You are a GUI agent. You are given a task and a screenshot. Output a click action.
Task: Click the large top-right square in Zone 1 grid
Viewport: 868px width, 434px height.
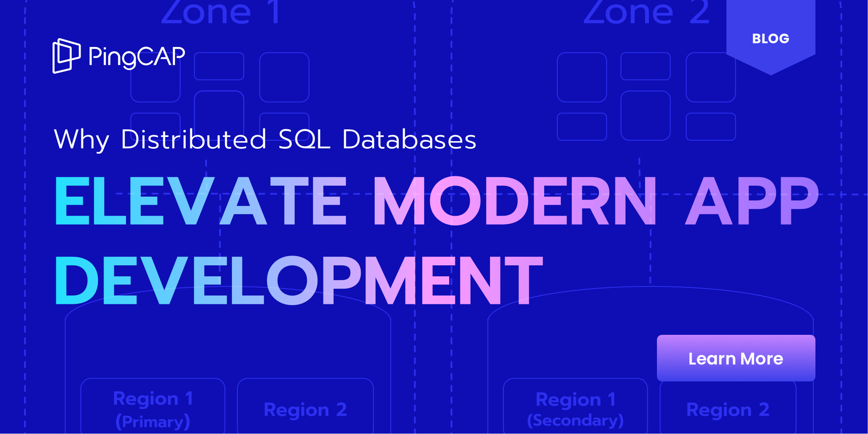[x=284, y=77]
